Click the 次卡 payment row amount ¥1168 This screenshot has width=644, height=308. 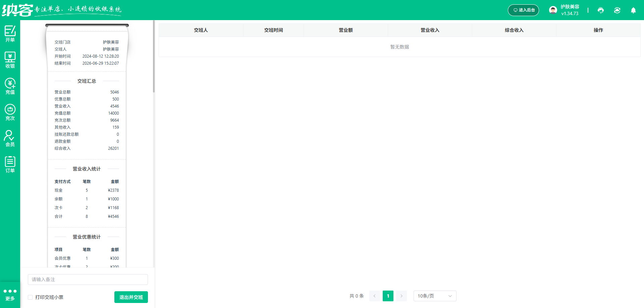pyautogui.click(x=113, y=208)
